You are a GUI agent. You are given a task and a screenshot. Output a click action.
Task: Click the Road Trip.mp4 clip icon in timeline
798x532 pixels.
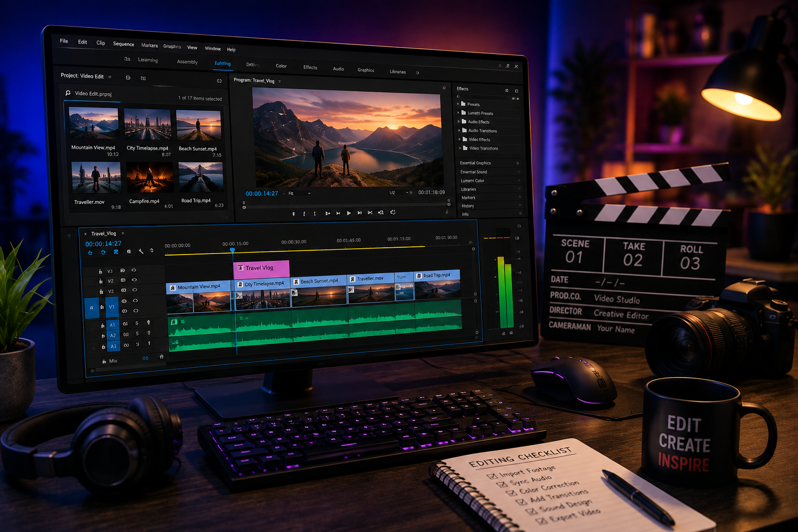pyautogui.click(x=419, y=276)
